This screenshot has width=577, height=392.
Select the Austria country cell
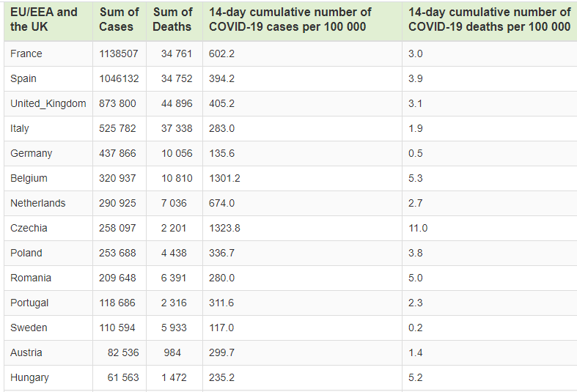pyautogui.click(x=48, y=352)
